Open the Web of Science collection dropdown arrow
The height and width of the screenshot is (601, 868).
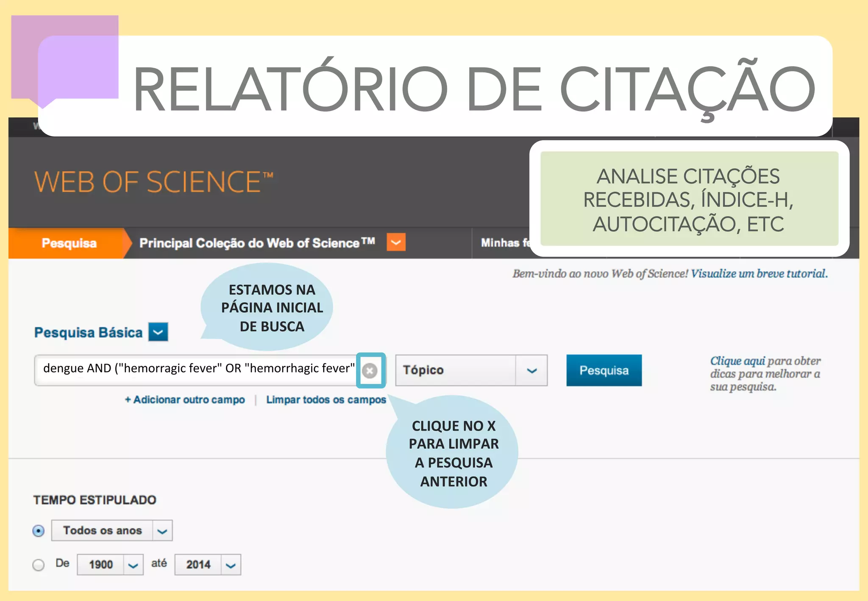pyautogui.click(x=396, y=242)
